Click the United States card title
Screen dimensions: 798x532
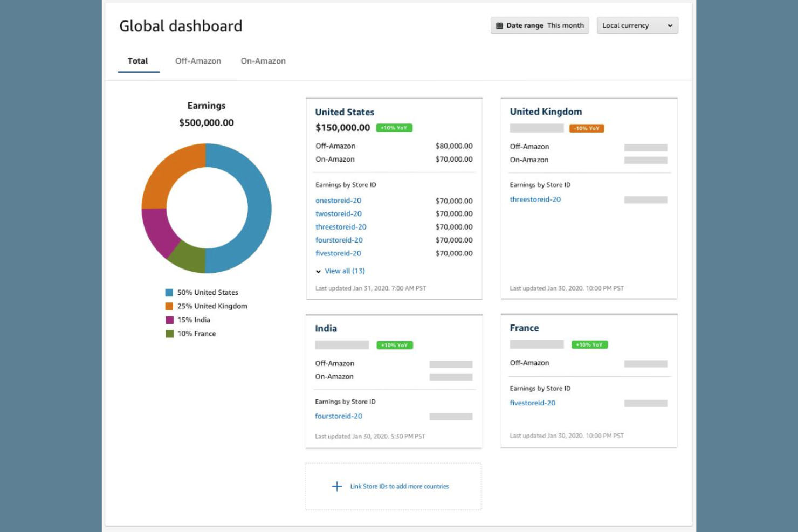(345, 112)
